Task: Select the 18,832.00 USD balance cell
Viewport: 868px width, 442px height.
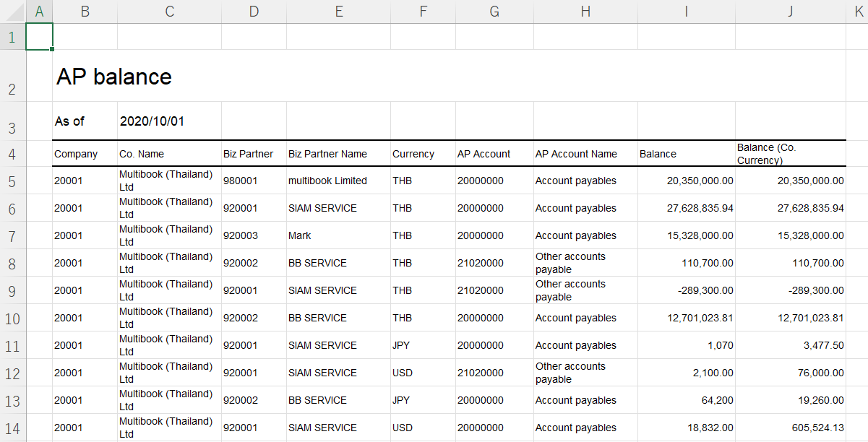Action: pos(687,428)
